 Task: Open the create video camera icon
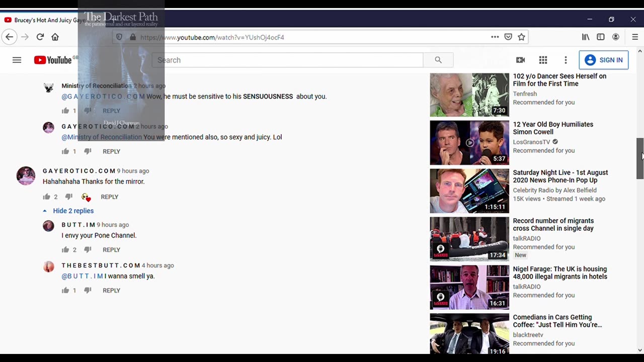pos(520,60)
